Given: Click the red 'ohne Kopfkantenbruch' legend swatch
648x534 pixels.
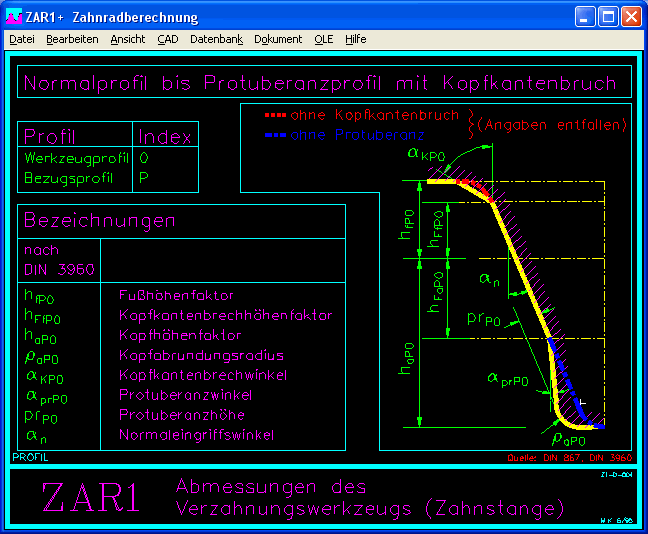Looking at the screenshot, I should (275, 115).
